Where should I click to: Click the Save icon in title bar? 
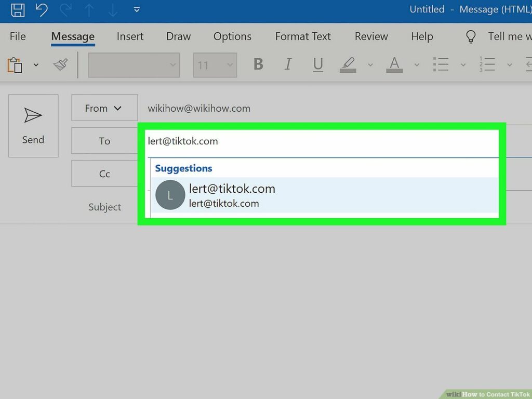[18, 10]
